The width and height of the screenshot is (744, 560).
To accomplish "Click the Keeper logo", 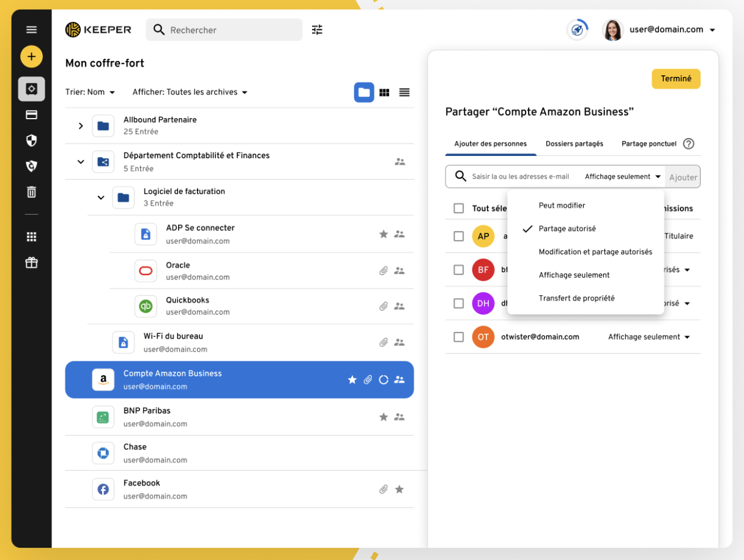I will coord(99,29).
